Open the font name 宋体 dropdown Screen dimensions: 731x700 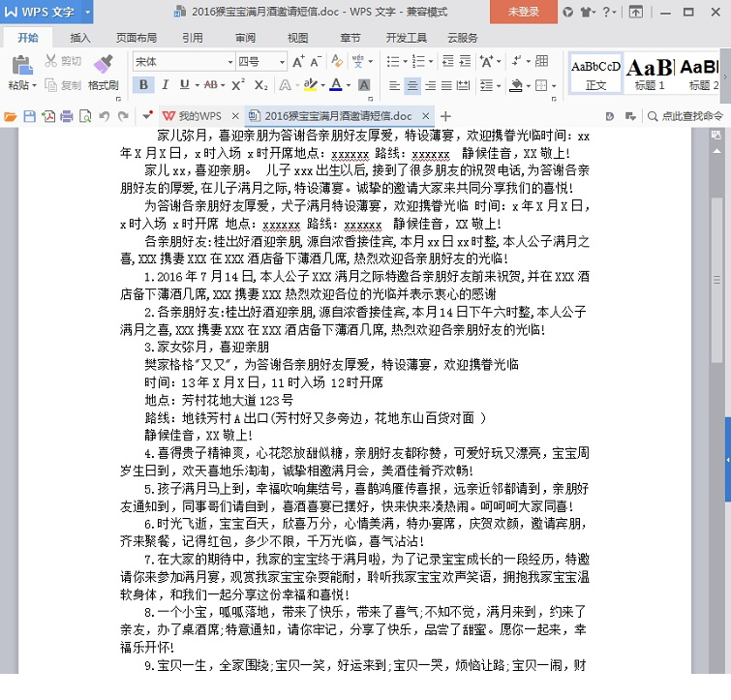click(230, 62)
